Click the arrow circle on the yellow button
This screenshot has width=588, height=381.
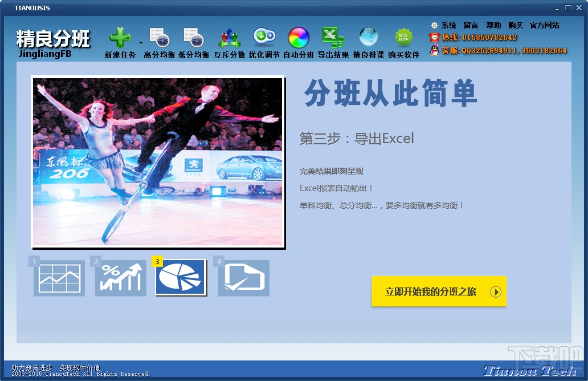pyautogui.click(x=496, y=291)
